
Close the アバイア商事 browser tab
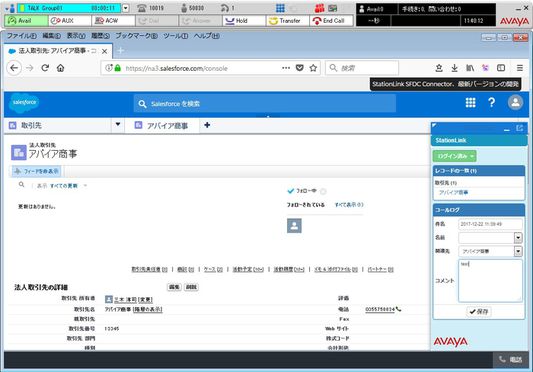(105, 51)
